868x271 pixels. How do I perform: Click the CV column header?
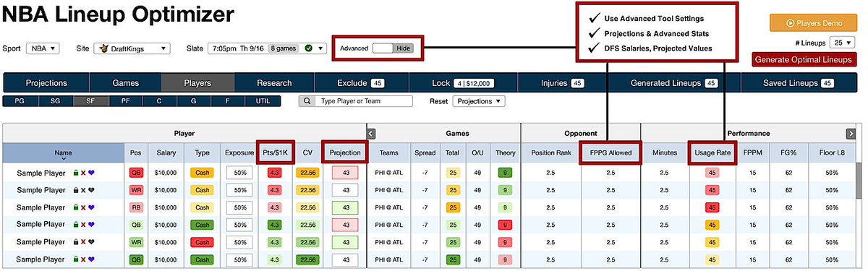pos(307,152)
